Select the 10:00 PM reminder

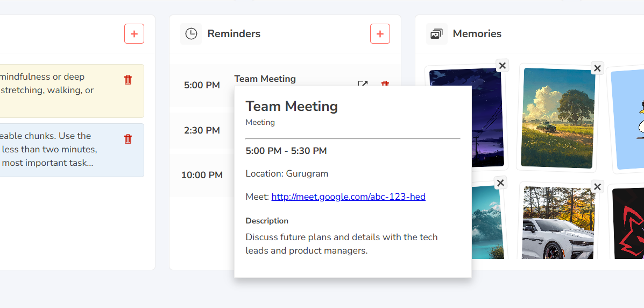(x=202, y=175)
